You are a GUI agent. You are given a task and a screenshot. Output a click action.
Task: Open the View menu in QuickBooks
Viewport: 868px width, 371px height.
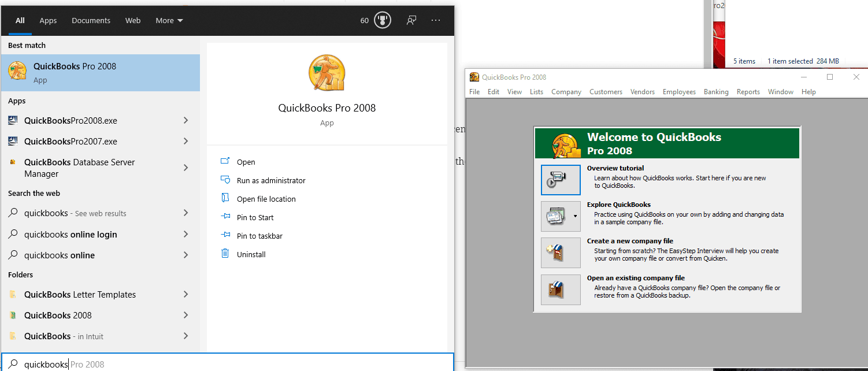pos(514,92)
